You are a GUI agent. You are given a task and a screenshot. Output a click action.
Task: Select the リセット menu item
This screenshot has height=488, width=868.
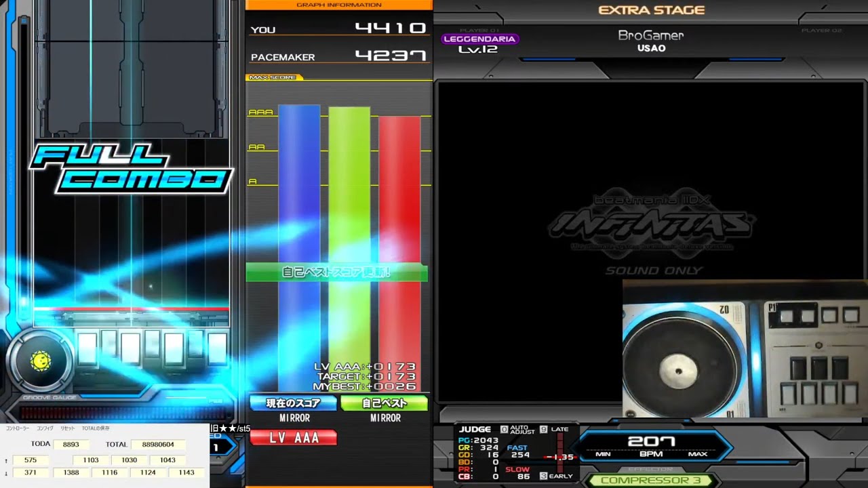pyautogui.click(x=68, y=428)
